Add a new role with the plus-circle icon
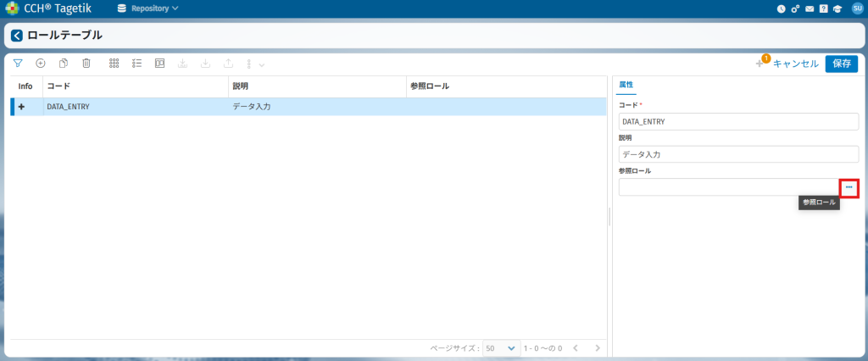868x361 pixels. pyautogui.click(x=40, y=64)
